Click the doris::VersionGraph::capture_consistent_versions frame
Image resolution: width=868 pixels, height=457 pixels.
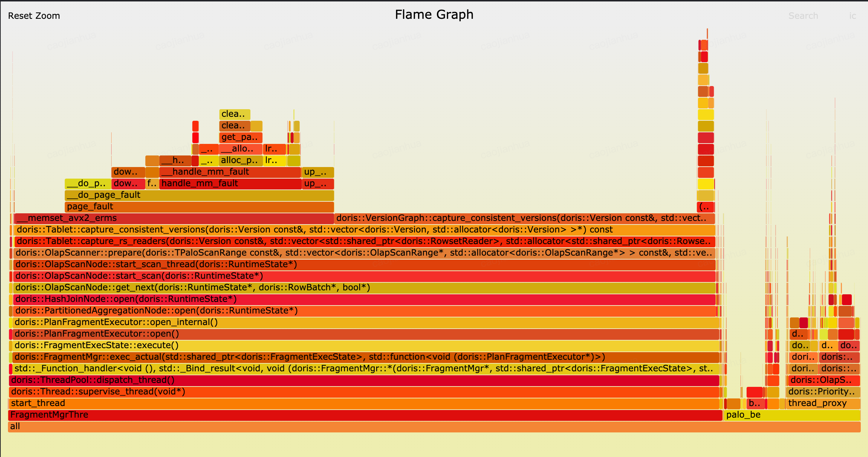pyautogui.click(x=524, y=218)
